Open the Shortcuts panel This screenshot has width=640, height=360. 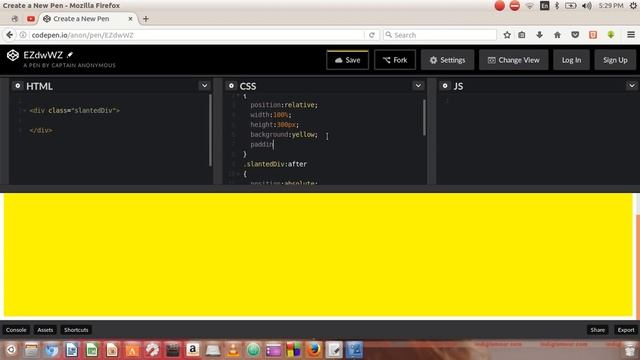[x=76, y=330]
